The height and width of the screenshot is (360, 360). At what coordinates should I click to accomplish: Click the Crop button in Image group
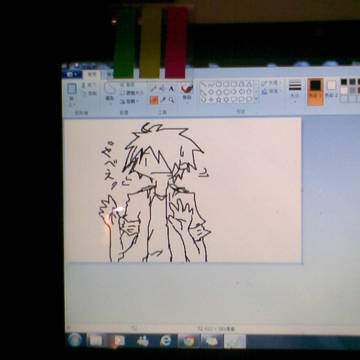(x=127, y=85)
